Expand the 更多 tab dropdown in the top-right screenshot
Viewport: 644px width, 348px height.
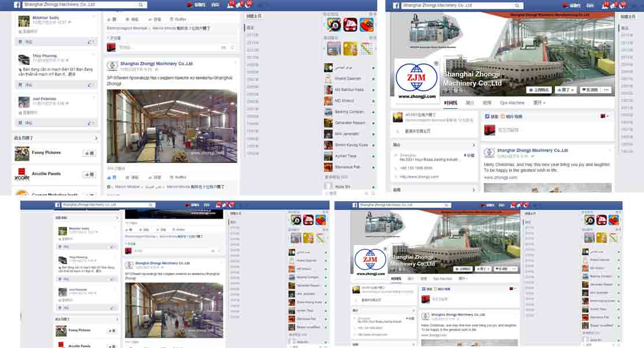(539, 103)
